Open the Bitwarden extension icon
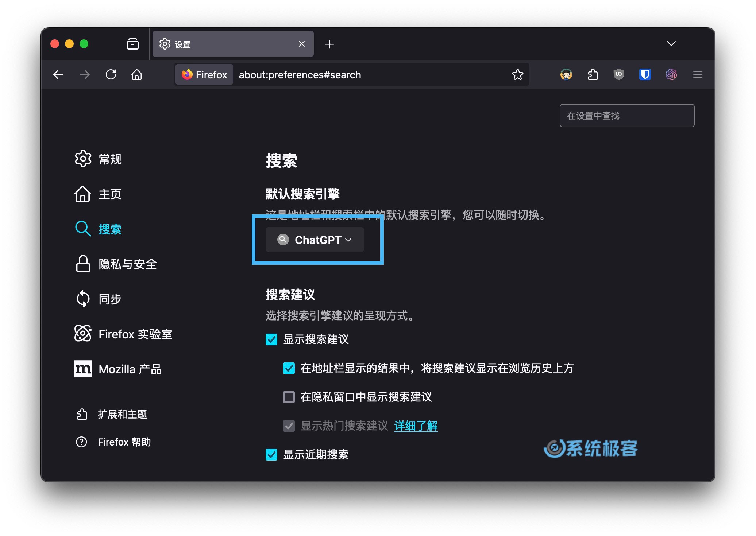Screen dimensions: 756x536 645,75
